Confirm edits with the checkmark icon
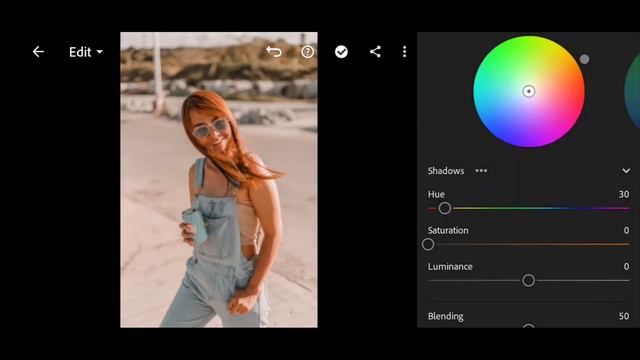Viewport: 640px width, 360px height. click(x=341, y=52)
